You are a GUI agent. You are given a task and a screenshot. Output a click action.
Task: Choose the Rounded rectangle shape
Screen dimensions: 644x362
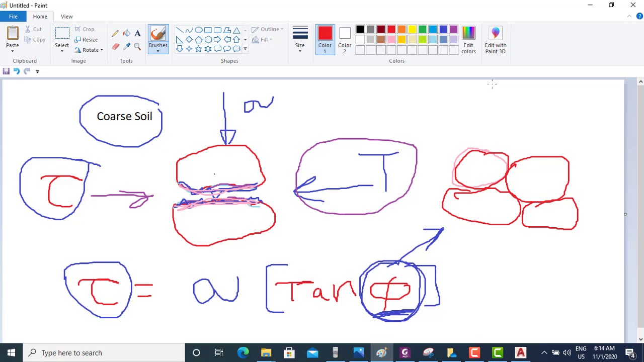217,30
